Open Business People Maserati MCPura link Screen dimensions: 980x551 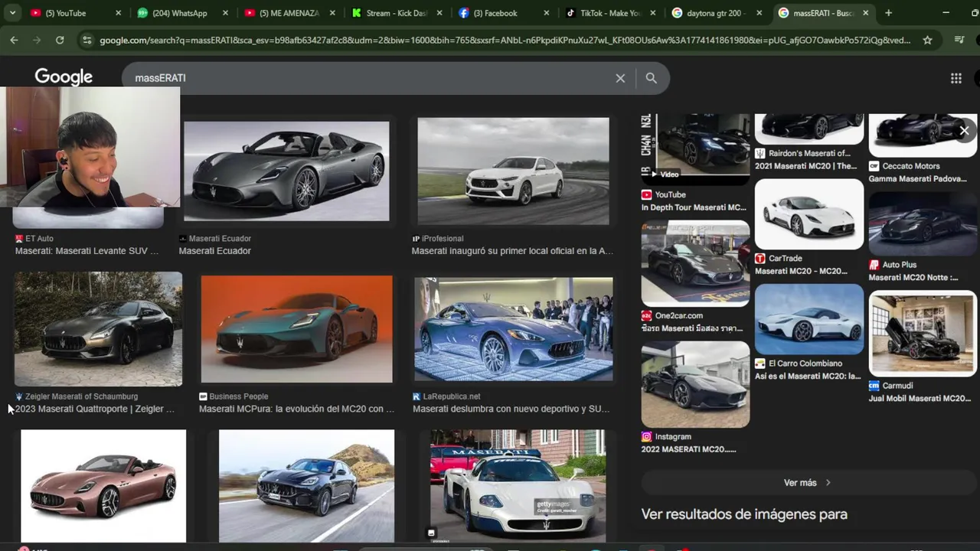click(296, 409)
